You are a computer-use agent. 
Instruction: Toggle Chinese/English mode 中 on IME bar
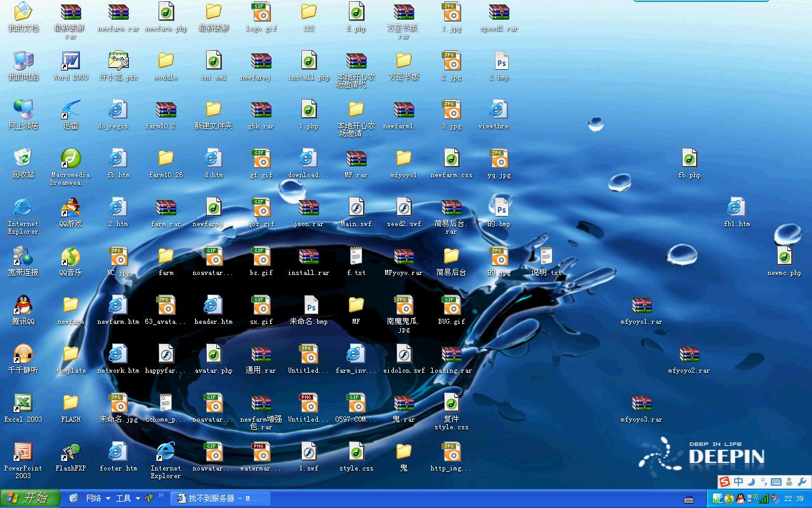tap(738, 482)
